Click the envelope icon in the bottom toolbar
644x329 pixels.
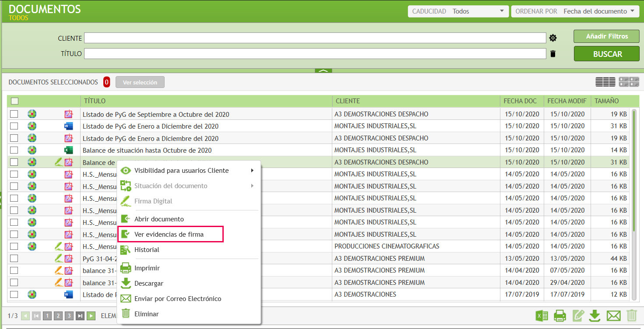point(613,315)
